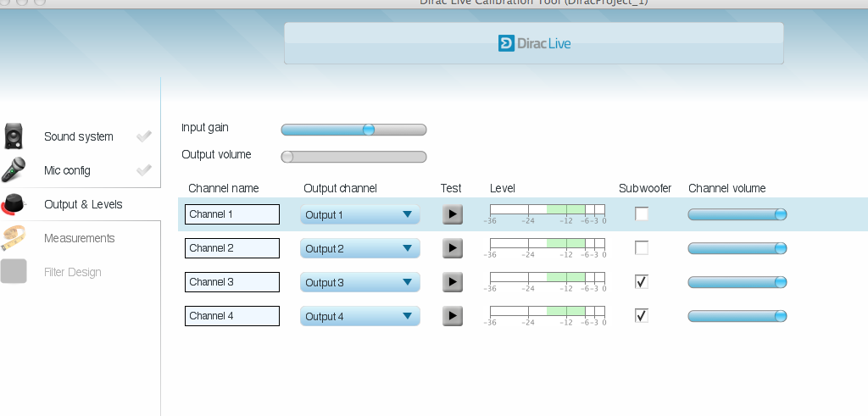The height and width of the screenshot is (416, 868).
Task: Enable Subwoofer checkbox for Channel 1
Action: click(x=641, y=214)
